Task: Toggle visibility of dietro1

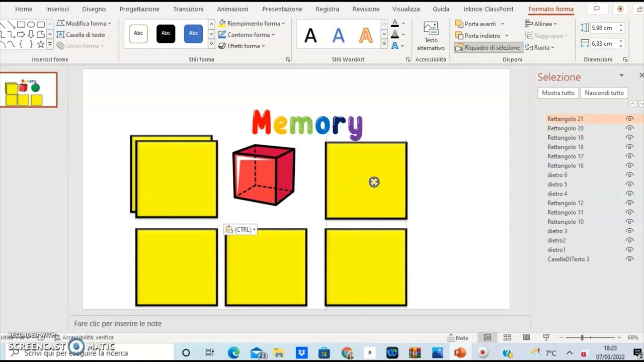Action: tap(629, 250)
